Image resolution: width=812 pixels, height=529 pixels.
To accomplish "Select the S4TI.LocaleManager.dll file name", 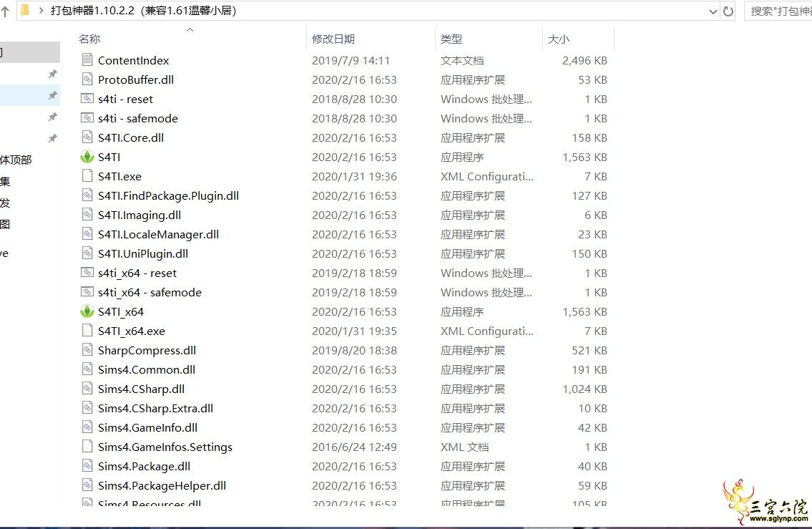I will pos(158,233).
